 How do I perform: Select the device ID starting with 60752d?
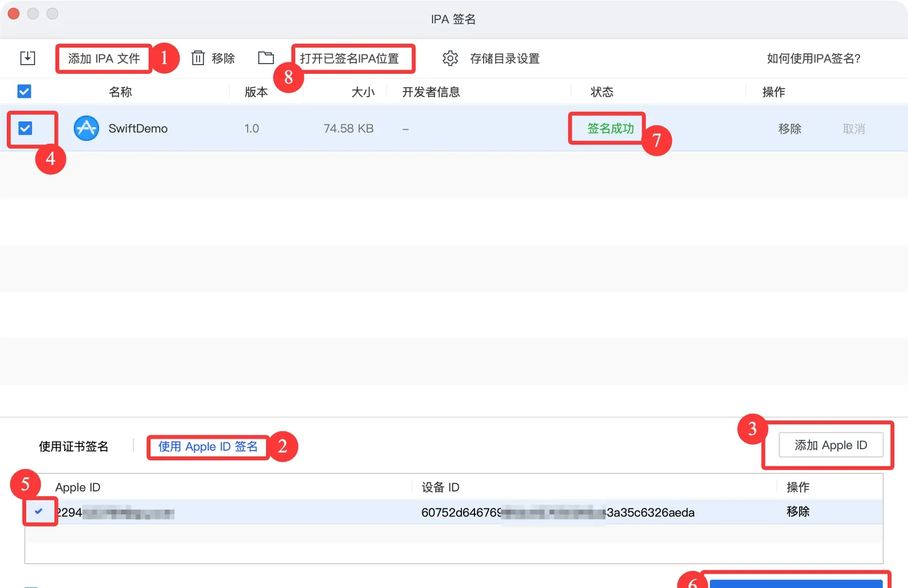(x=558, y=513)
